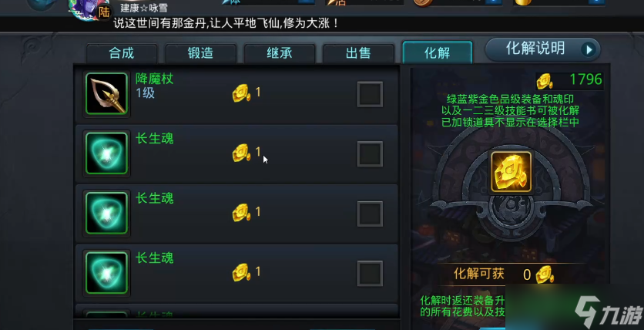The height and width of the screenshot is (330, 644).
Task: Switch to the 合成 tab
Action: tap(122, 53)
